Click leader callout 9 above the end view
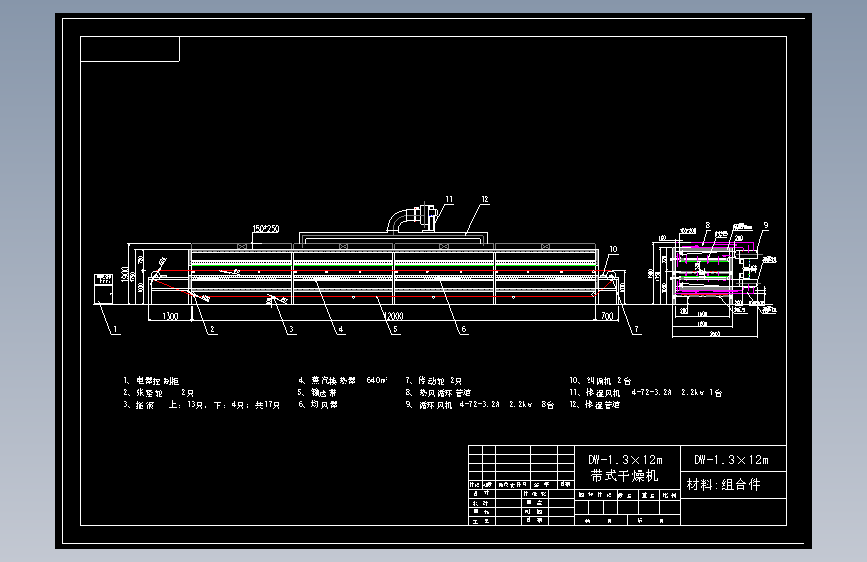The height and width of the screenshot is (562, 867). pyautogui.click(x=766, y=225)
